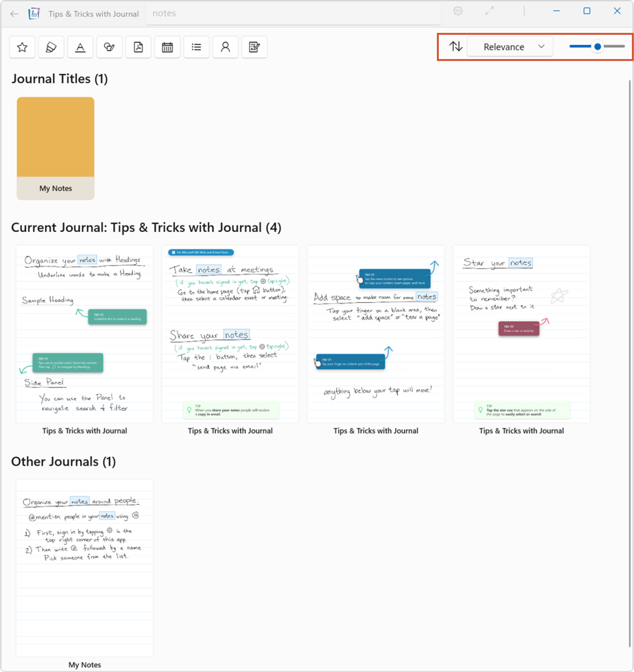Image resolution: width=634 pixels, height=672 pixels.
Task: Open the Relevance sort dropdown
Action: tap(510, 47)
